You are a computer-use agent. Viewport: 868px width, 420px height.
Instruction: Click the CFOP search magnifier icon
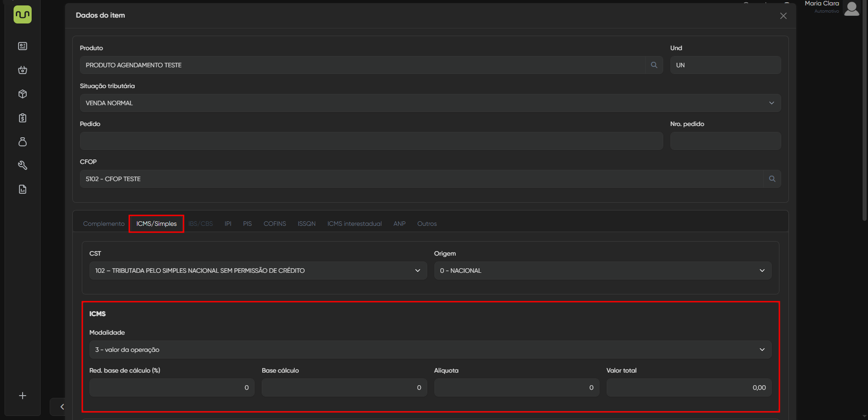(x=772, y=179)
